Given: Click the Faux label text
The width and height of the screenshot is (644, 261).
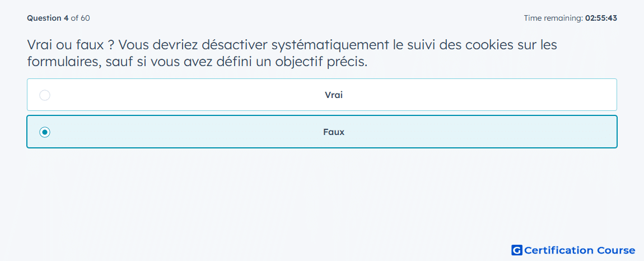Looking at the screenshot, I should pos(334,132).
